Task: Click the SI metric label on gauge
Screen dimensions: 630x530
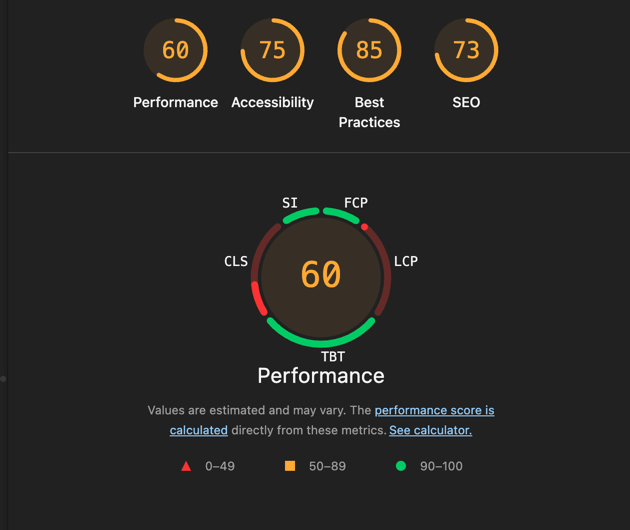Action: point(290,203)
